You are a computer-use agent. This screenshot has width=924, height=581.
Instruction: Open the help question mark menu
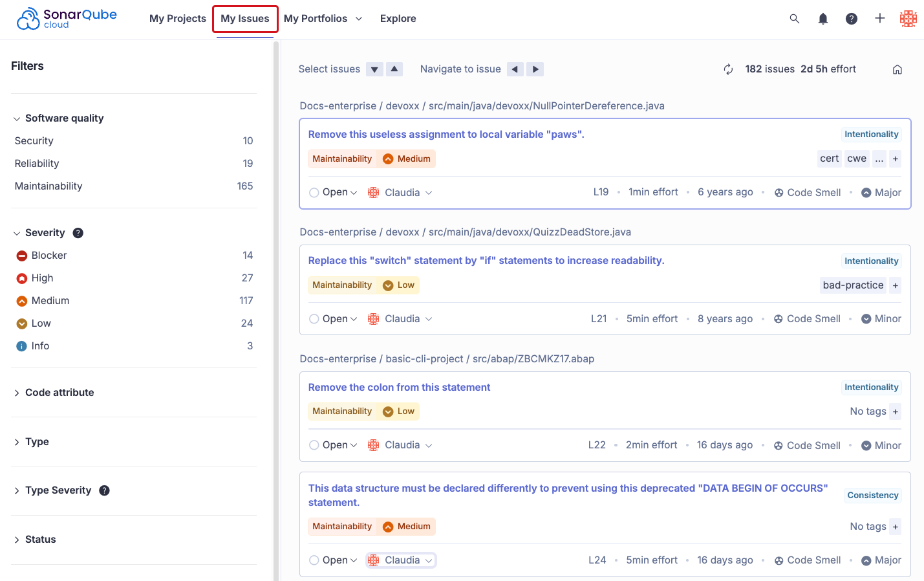coord(852,19)
